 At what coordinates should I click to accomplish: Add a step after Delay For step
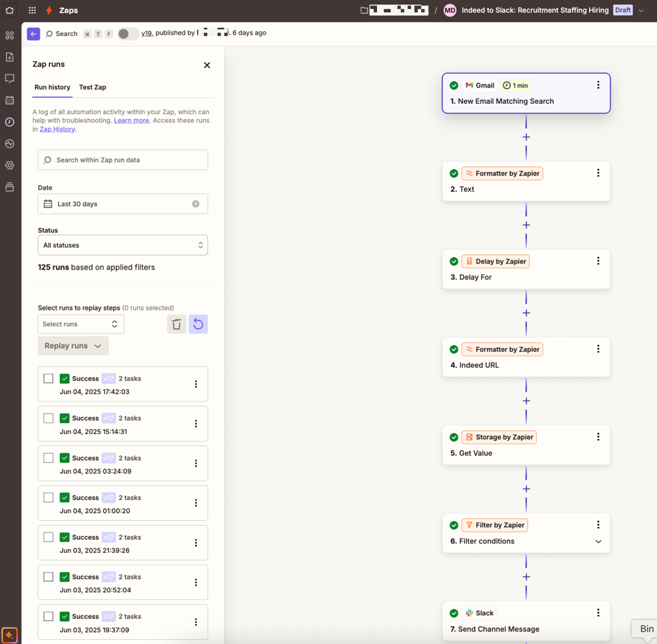coord(527,313)
